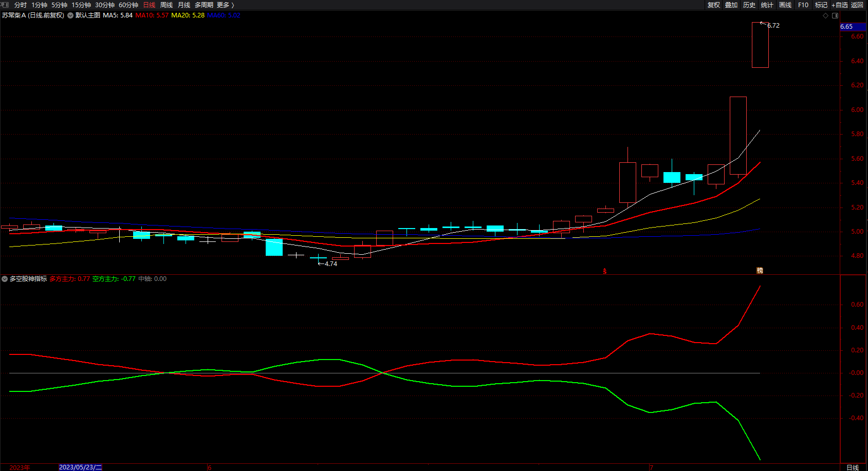868x471 pixels.
Task: Click the 榜 ranking marker icon
Action: 760,271
